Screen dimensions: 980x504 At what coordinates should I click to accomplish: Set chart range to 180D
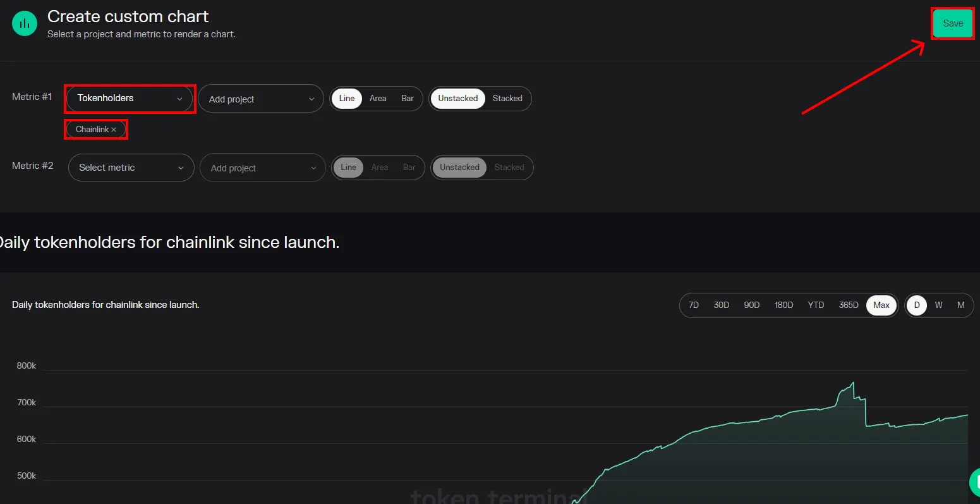(x=784, y=305)
